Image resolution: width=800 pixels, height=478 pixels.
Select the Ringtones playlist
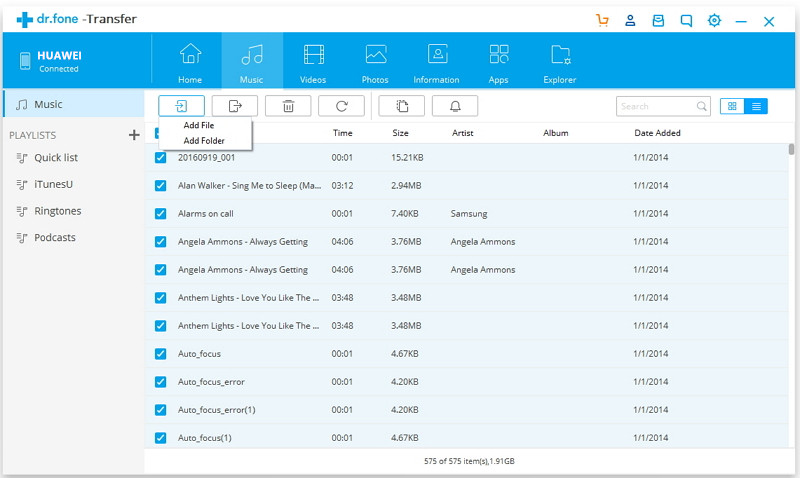pyautogui.click(x=57, y=211)
